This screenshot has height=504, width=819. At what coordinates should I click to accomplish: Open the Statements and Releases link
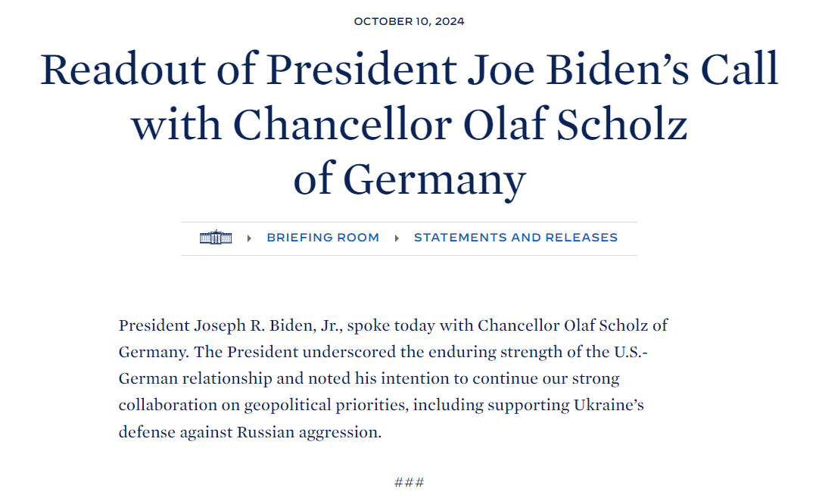pos(515,238)
